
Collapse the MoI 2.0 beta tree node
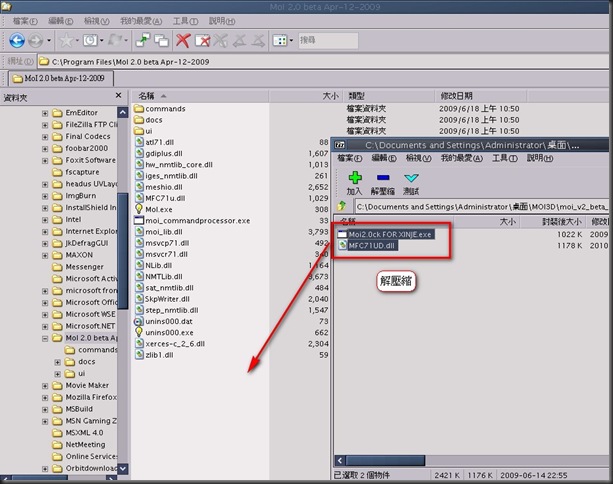(x=45, y=338)
